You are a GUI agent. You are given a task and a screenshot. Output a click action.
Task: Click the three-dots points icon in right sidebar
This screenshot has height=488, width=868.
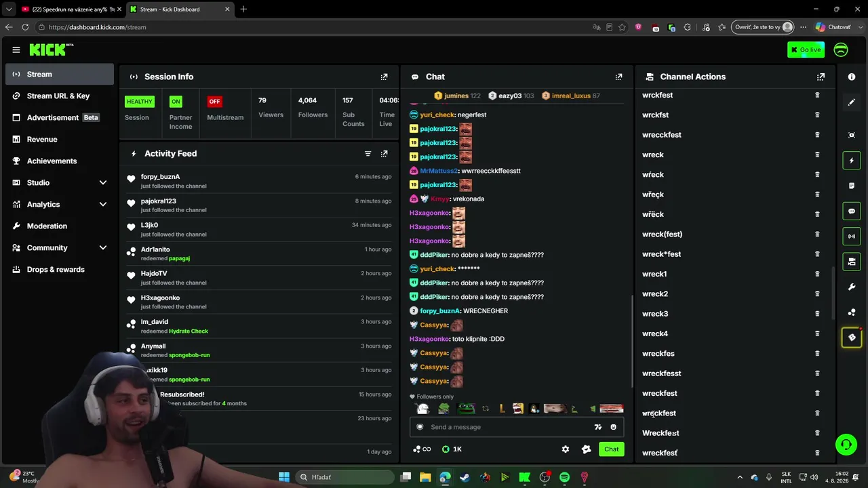852,312
